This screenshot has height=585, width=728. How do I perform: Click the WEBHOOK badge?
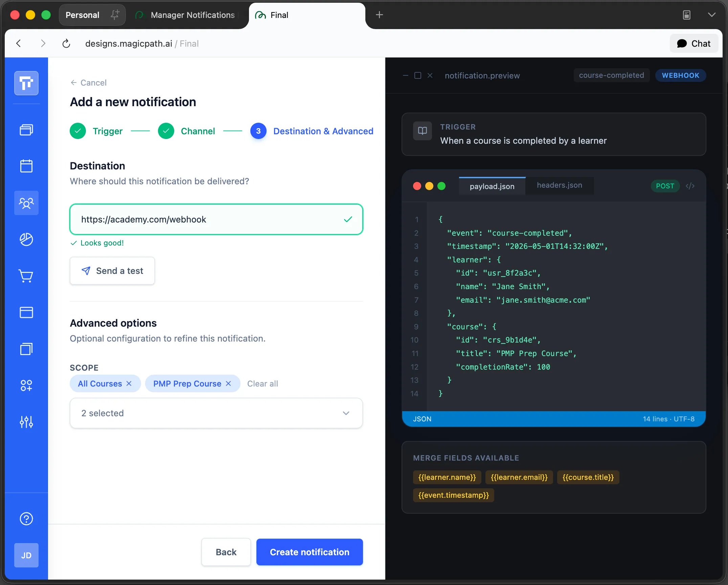point(681,75)
